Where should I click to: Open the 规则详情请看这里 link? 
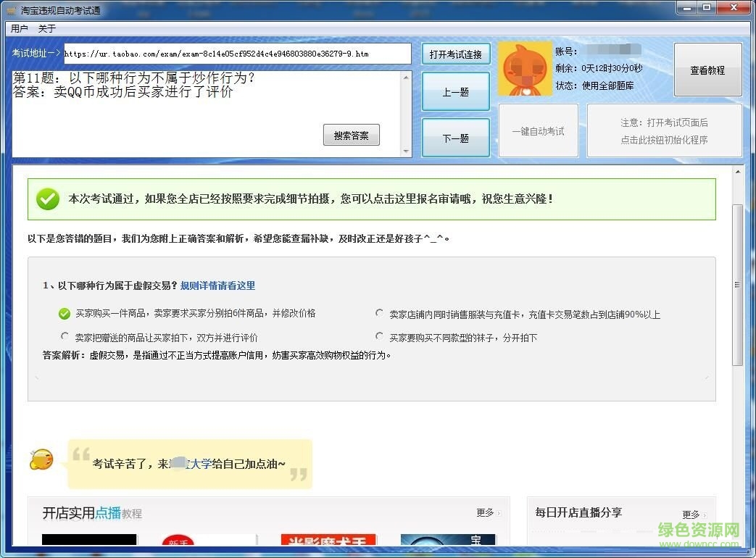point(216,286)
